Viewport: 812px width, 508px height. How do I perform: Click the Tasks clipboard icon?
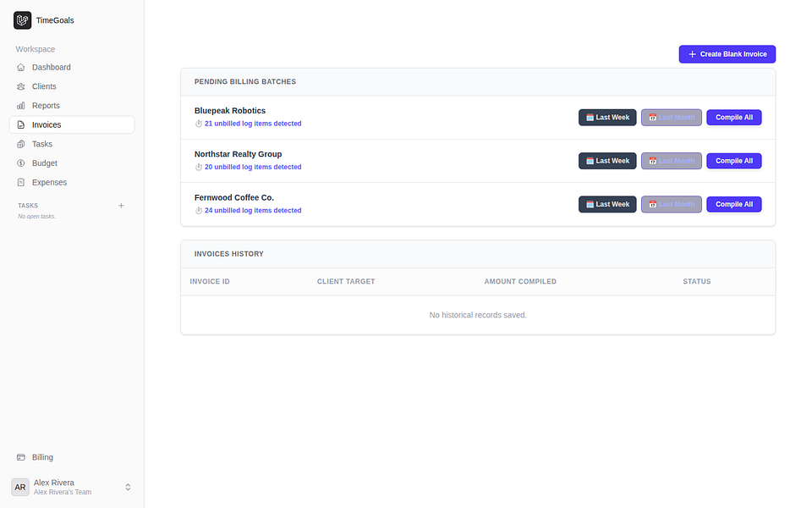20,144
